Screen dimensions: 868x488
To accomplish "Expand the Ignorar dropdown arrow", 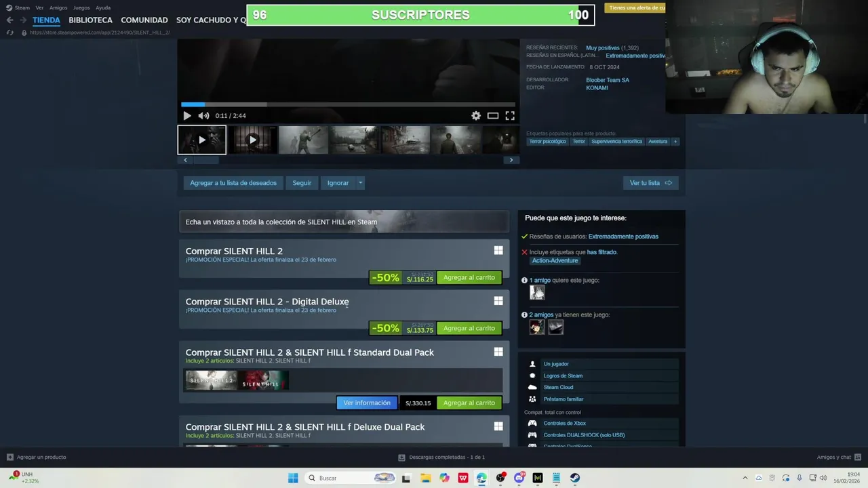I will (360, 183).
